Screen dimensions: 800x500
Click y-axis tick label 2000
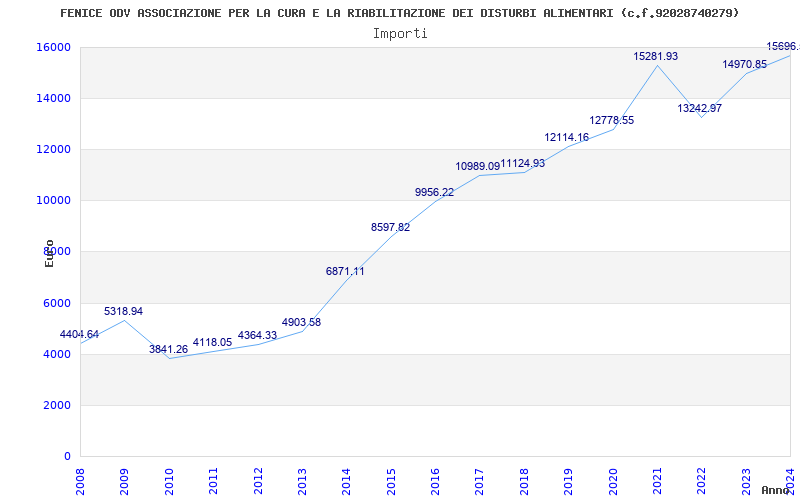pos(57,405)
